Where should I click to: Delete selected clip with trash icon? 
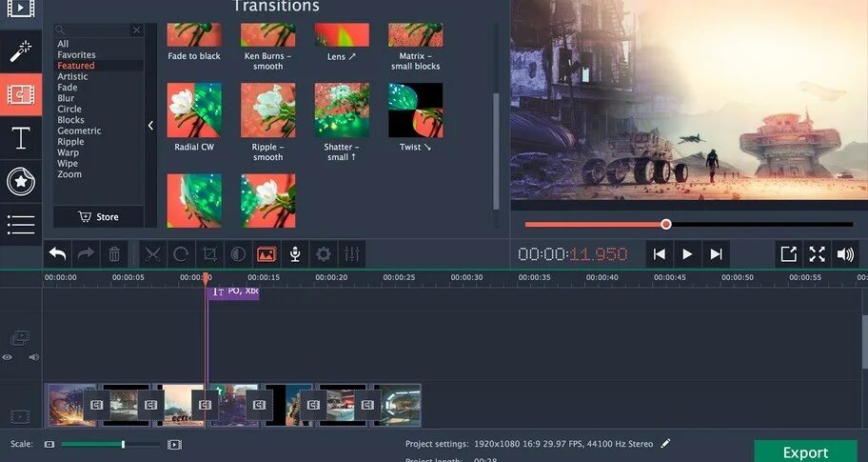coord(114,254)
